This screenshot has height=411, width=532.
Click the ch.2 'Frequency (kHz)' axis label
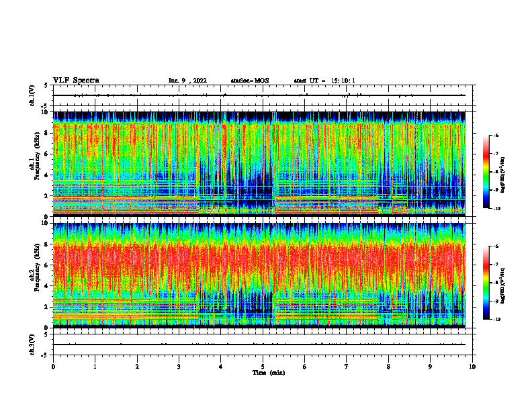37,267
